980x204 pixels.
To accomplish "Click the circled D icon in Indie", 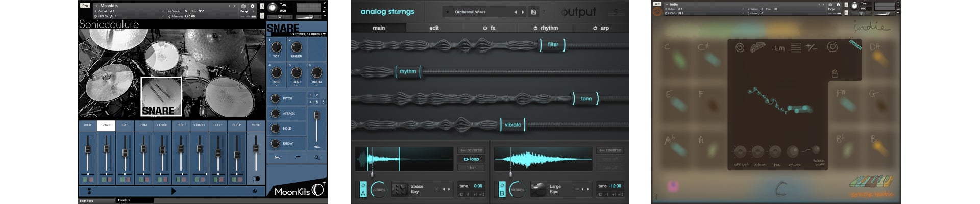I will (x=832, y=47).
